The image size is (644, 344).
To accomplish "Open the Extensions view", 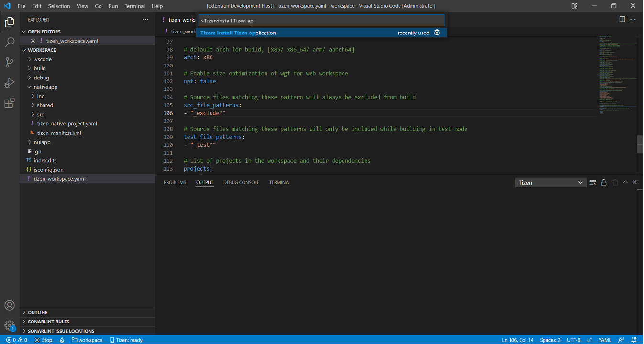I will tap(10, 102).
